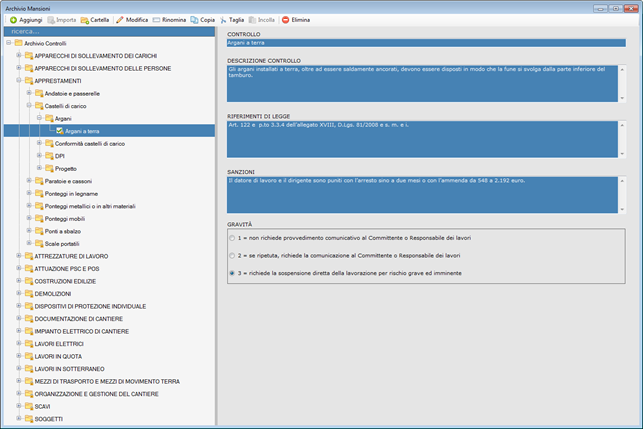The height and width of the screenshot is (429, 643).
Task: Select gravity level 3 sospensione diretta option
Action: click(x=233, y=272)
